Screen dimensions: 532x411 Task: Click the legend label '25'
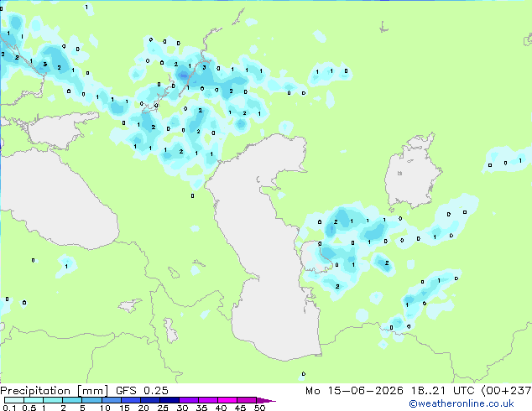point(163,408)
